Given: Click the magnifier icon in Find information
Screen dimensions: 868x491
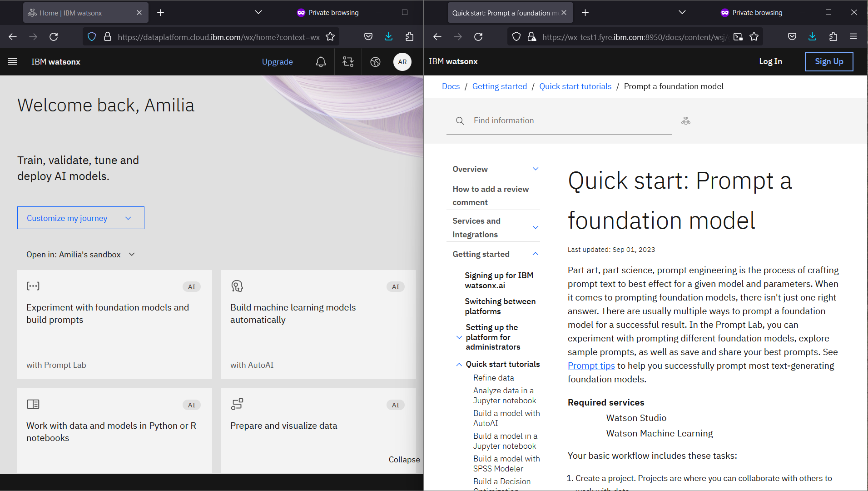Looking at the screenshot, I should coord(460,120).
